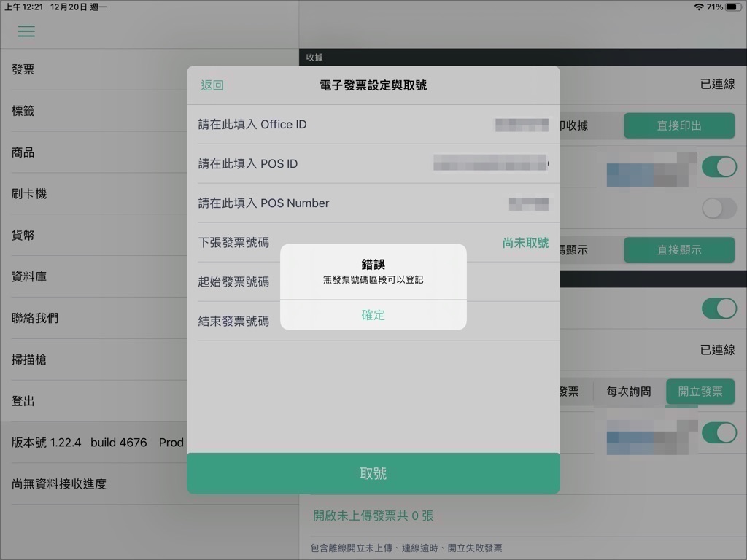Open 發票 in the sidebar
The image size is (747, 560).
click(x=23, y=69)
